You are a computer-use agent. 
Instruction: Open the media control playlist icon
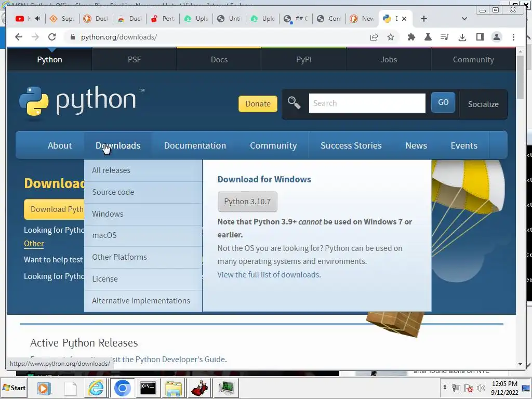445,37
